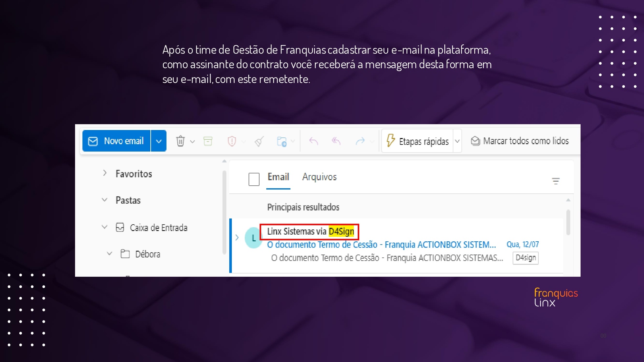Select the Email tab
This screenshot has height=362, width=644.
278,177
